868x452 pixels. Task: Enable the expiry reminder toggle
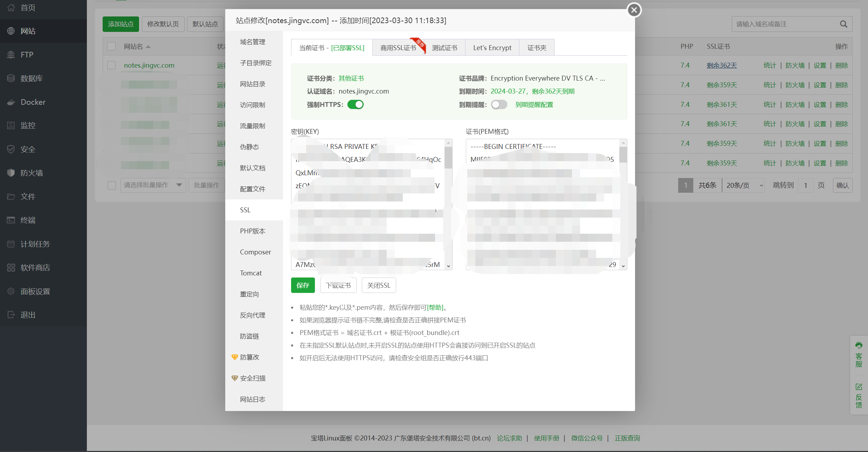click(x=499, y=104)
